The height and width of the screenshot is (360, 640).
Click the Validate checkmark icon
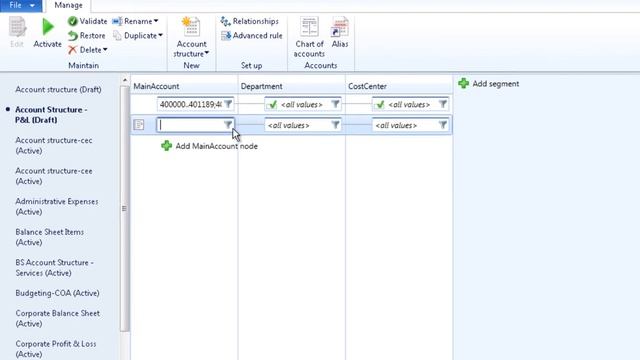coord(73,21)
